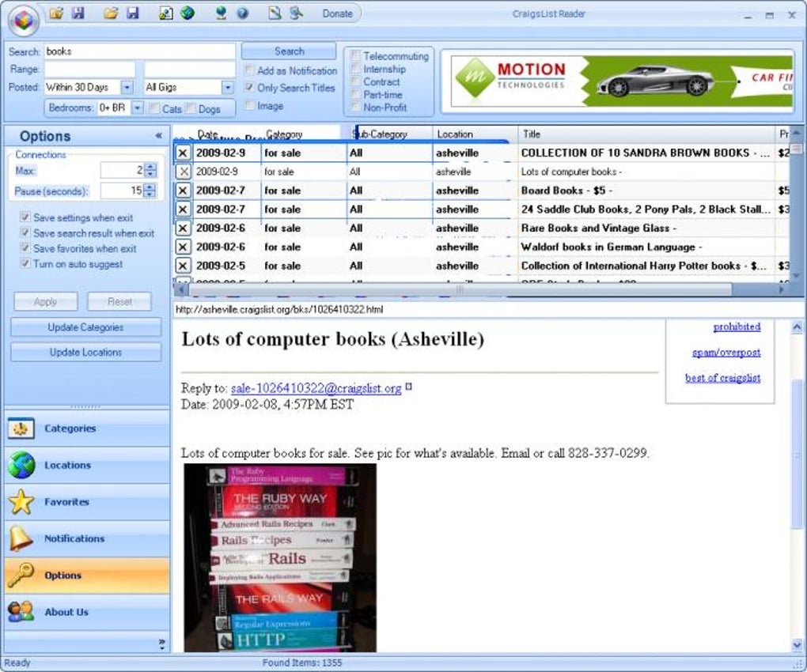The image size is (807, 672).
Task: Click the Favorites star icon
Action: [21, 502]
